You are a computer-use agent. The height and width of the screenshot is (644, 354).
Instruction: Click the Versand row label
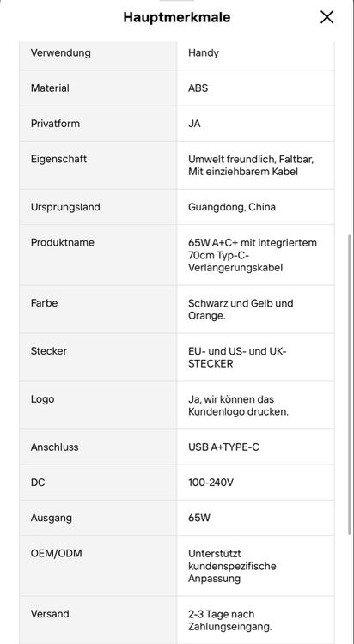click(48, 614)
